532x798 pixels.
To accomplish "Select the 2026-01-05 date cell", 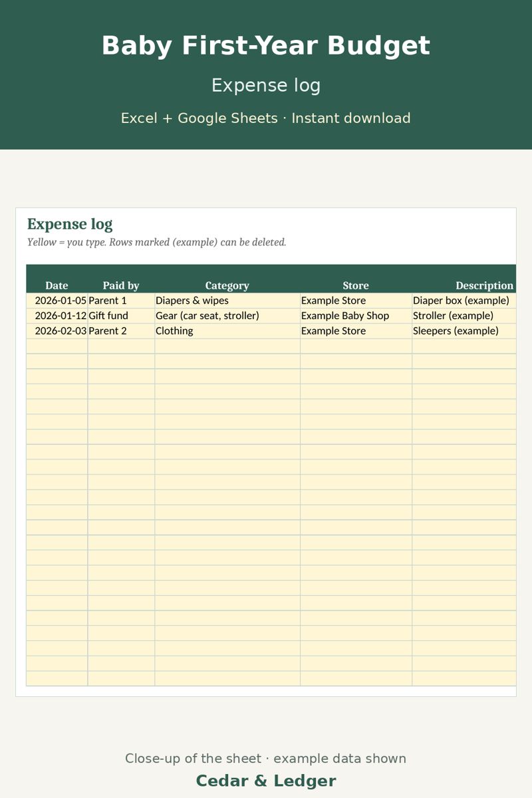I will (x=57, y=301).
